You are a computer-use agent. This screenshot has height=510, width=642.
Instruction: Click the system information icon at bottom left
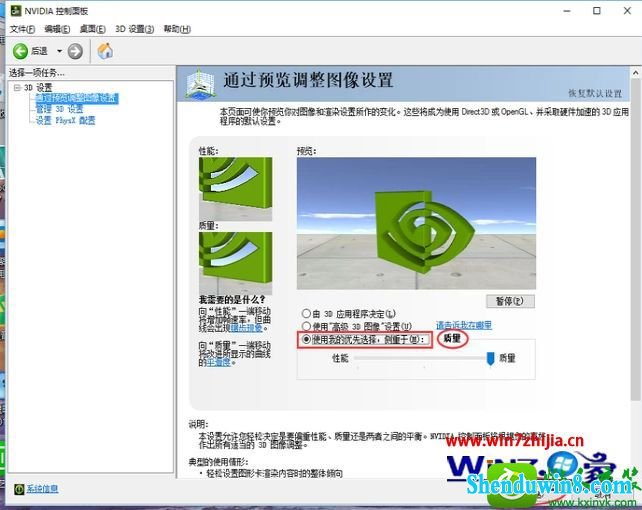[19, 489]
